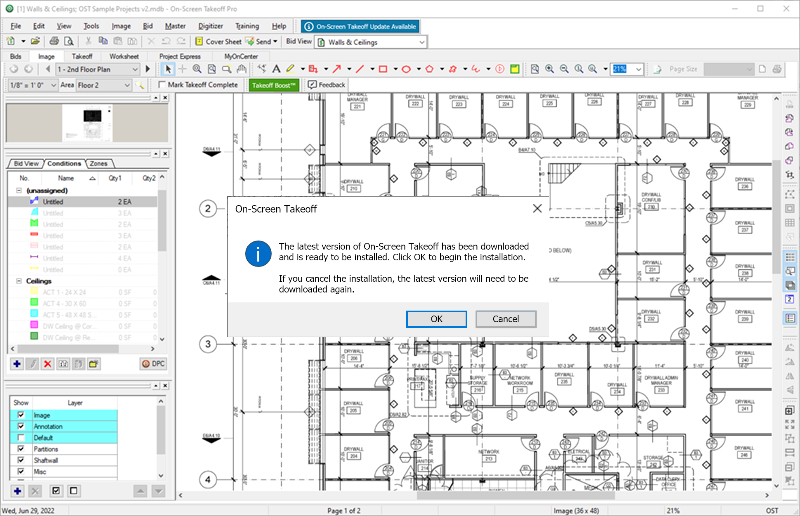Click the previous page arrow
The height and width of the screenshot is (516, 800).
click(x=48, y=69)
